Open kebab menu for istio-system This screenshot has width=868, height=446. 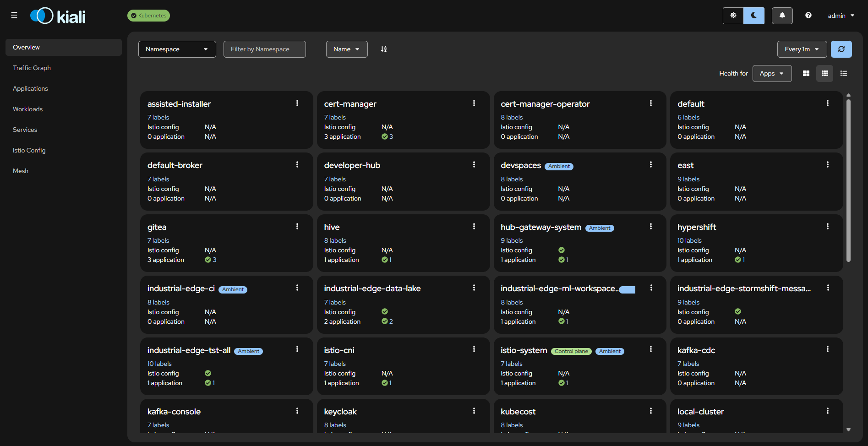pos(651,349)
